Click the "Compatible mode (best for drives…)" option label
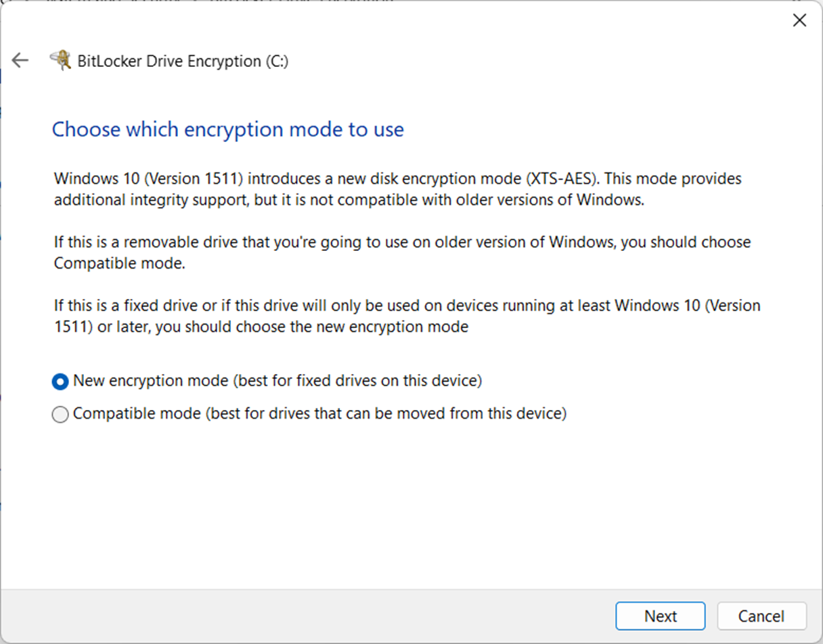 click(319, 413)
